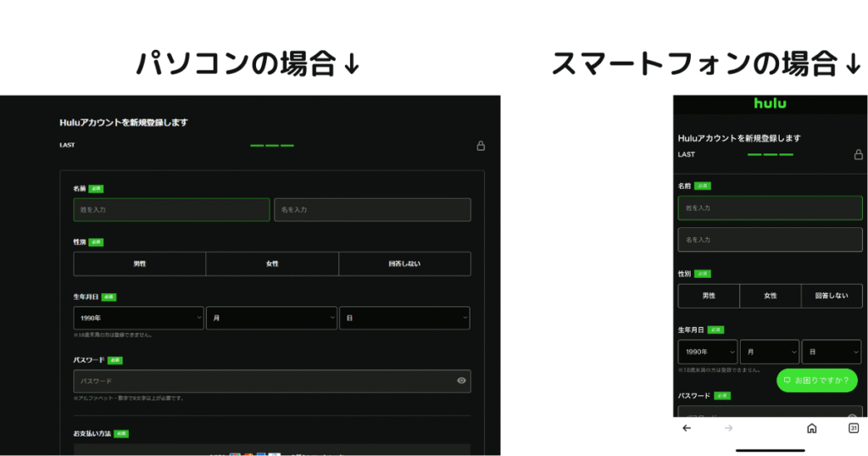Click the Huluアカウントを新規登録します heading in PC view
This screenshot has width=868, height=456.
click(x=124, y=122)
